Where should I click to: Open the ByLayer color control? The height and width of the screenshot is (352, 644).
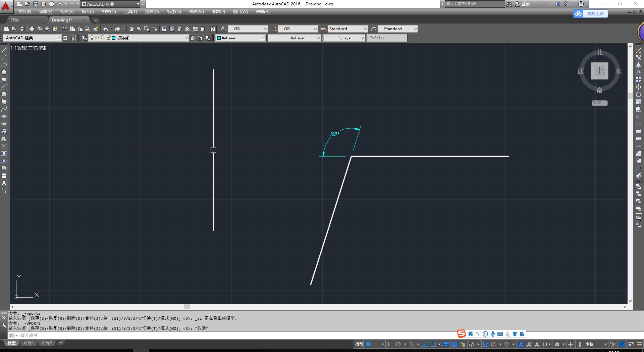click(240, 38)
